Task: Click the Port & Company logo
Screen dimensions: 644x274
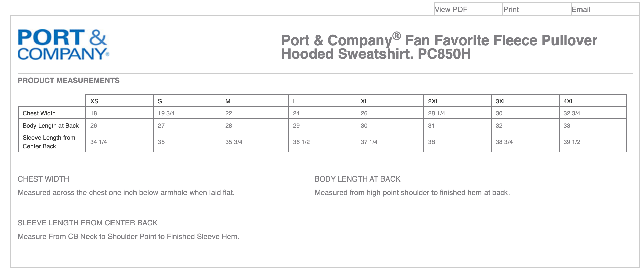Action: (x=64, y=45)
